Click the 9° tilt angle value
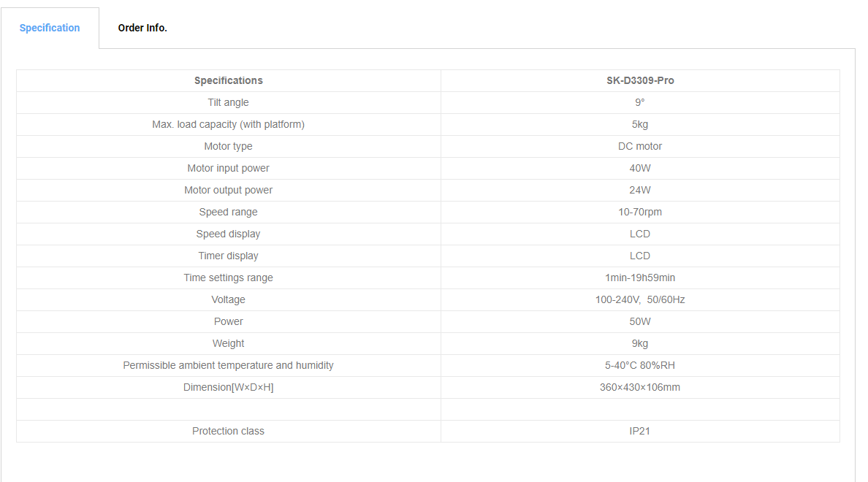Screen dimensions: 868x482 pyautogui.click(x=640, y=102)
